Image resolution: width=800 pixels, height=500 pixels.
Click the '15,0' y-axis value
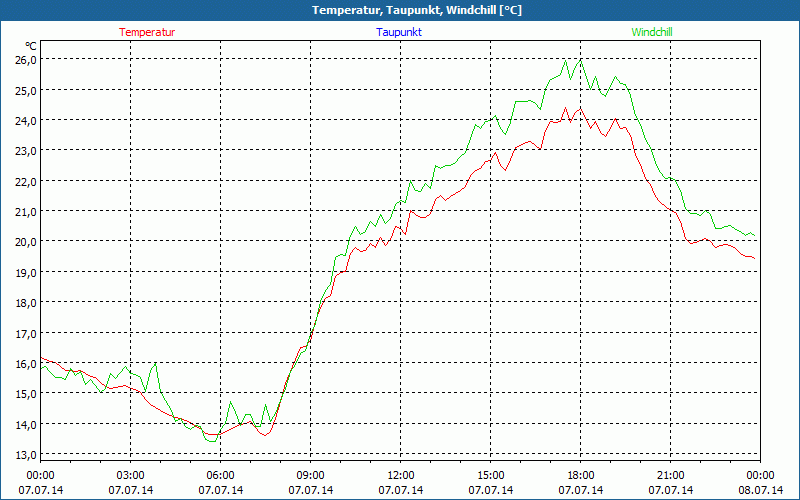pos(26,393)
